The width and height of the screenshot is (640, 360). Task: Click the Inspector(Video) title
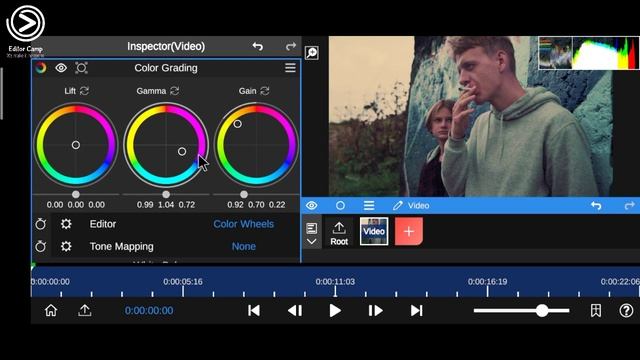166,46
